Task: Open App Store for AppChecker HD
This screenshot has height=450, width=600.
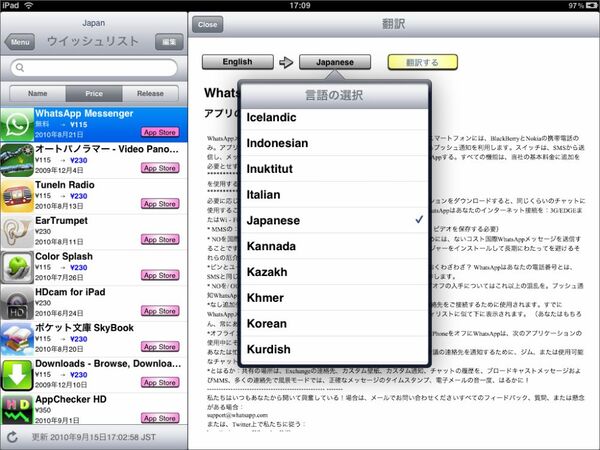Action: [160, 418]
